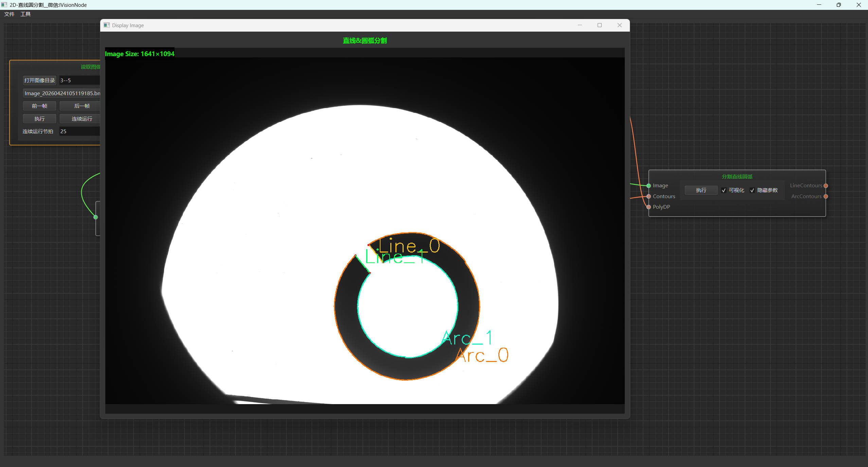Click the PolyDP input port dot

(649, 207)
